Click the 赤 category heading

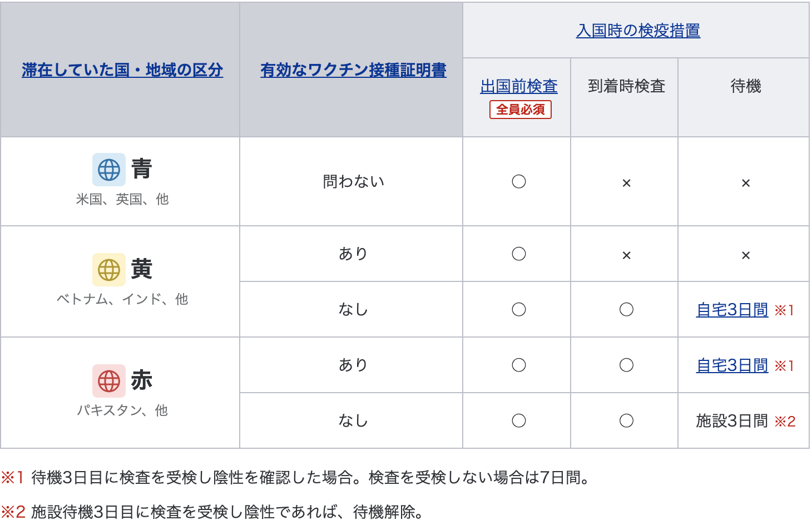point(142,380)
